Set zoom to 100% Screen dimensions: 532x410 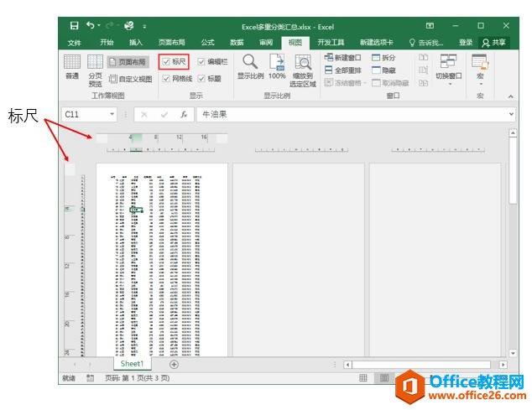point(277,67)
